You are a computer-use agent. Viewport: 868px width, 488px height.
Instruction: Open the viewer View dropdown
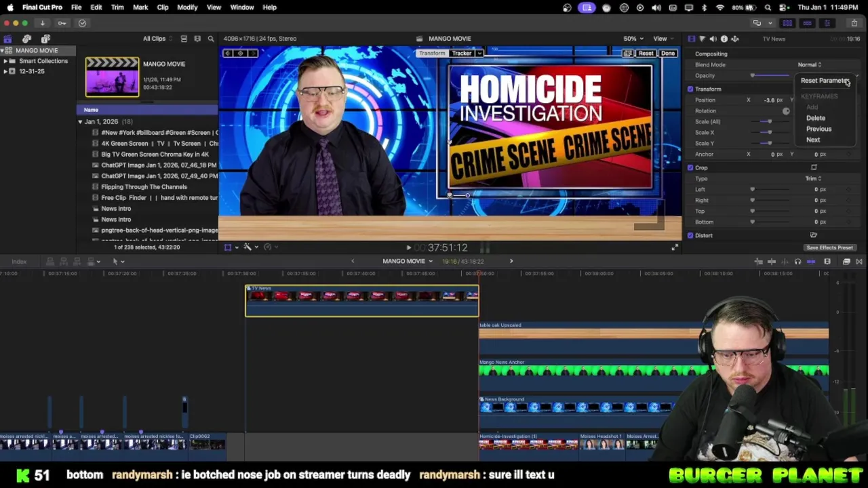click(x=663, y=39)
